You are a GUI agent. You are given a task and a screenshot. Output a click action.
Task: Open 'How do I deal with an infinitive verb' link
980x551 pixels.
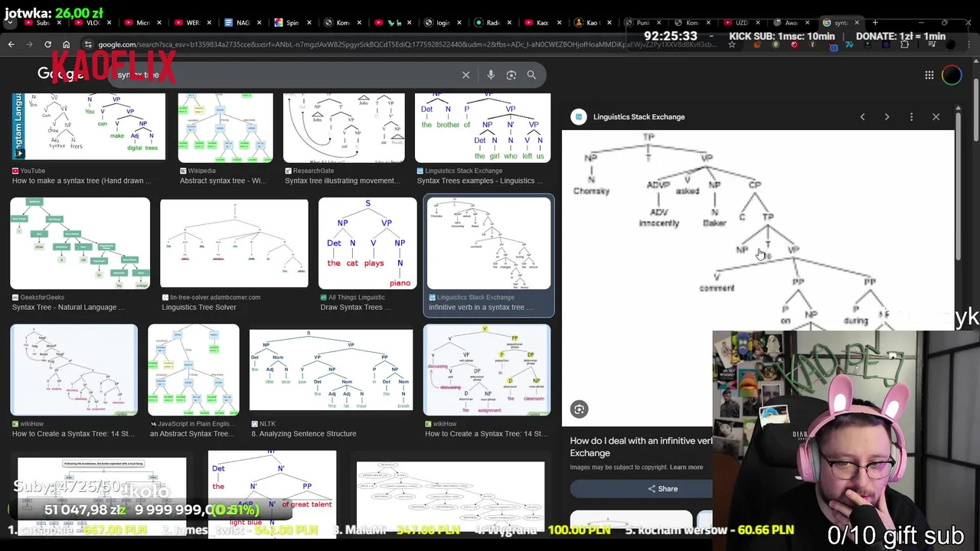click(642, 447)
